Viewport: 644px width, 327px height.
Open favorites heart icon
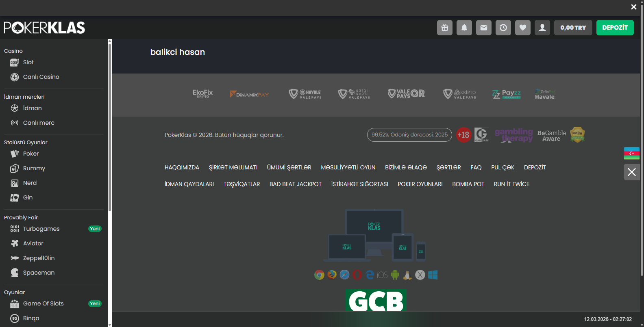522,28
